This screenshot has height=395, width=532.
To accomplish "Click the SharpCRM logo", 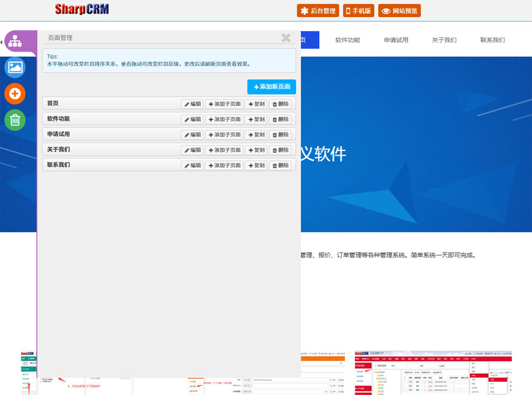I will (81, 10).
